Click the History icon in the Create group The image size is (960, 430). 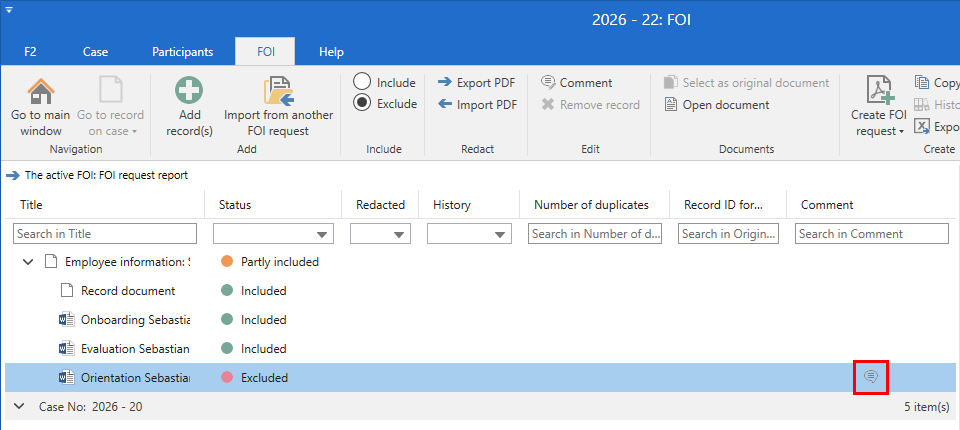click(921, 105)
